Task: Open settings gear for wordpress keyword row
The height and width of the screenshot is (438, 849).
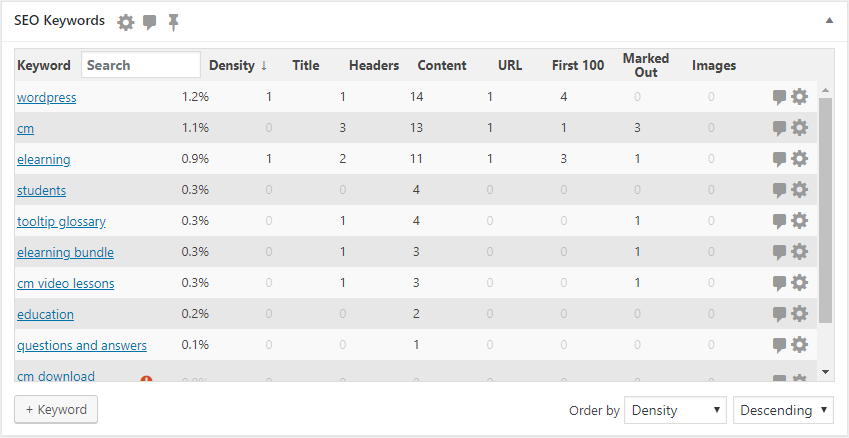Action: click(799, 97)
